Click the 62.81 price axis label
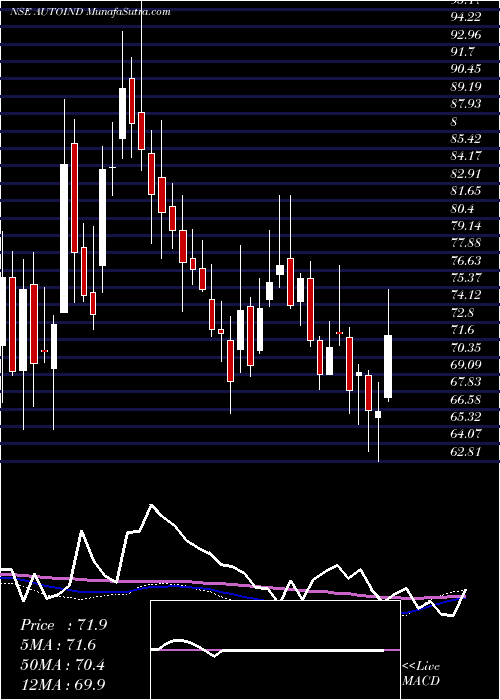 coord(466,451)
